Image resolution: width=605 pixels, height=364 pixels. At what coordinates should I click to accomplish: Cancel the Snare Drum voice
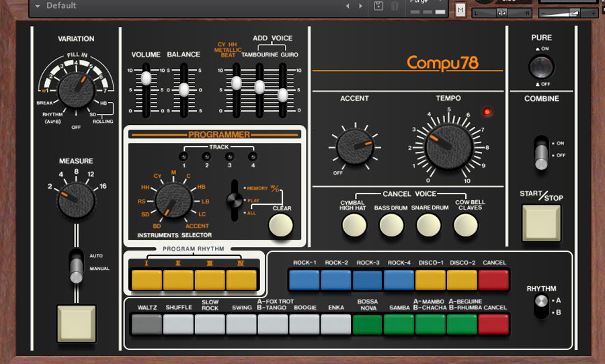pyautogui.click(x=428, y=226)
